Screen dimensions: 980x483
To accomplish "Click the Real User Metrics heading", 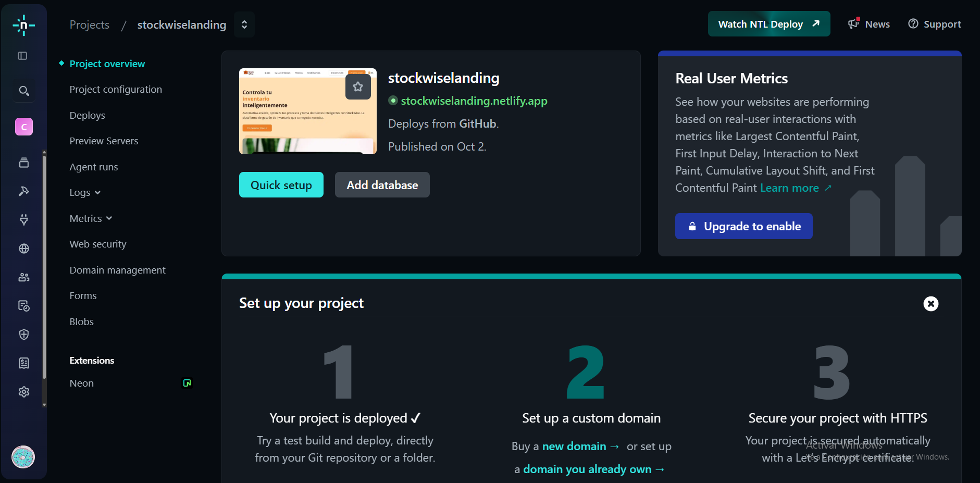I will point(731,79).
